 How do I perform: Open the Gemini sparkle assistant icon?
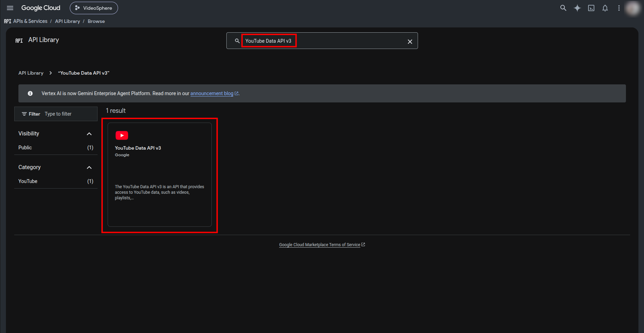tap(577, 8)
